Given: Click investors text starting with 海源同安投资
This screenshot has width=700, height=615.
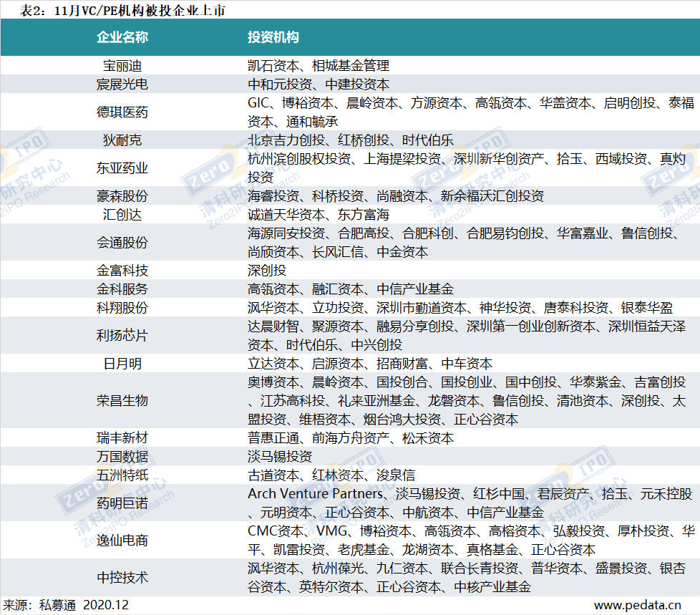Looking at the screenshot, I should pos(465,243).
